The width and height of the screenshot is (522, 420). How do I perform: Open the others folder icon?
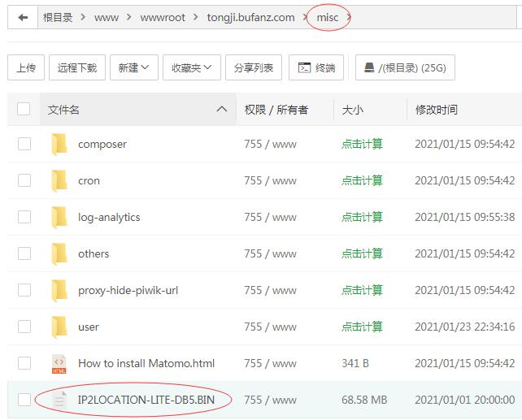click(59, 253)
